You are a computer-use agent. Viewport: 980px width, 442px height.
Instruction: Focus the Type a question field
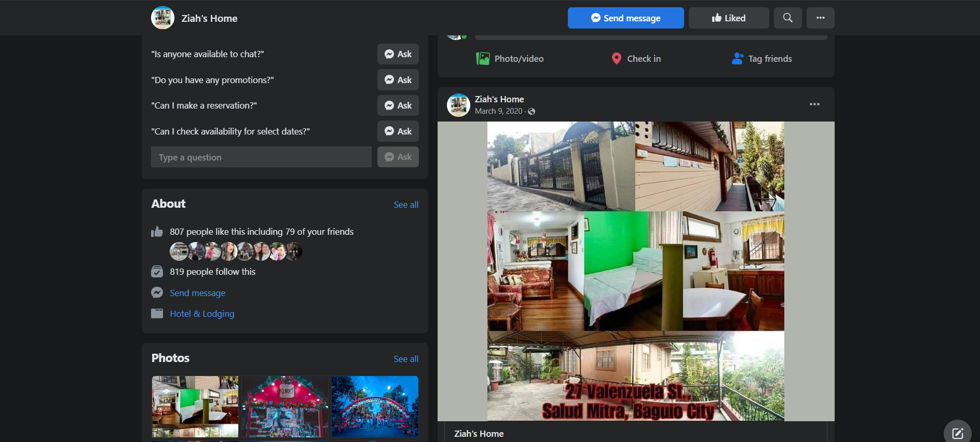[x=261, y=157]
